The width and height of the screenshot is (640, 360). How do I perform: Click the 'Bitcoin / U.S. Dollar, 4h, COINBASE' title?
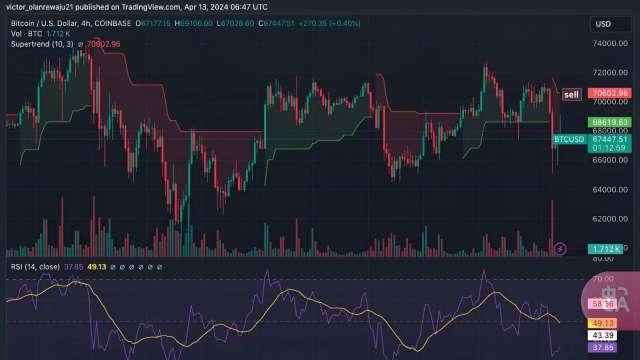pyautogui.click(x=71, y=24)
